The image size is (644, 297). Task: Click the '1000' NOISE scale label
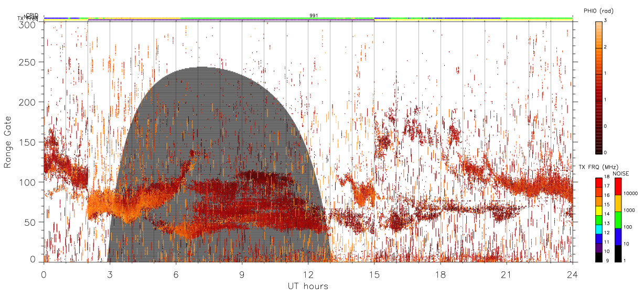coord(629,210)
